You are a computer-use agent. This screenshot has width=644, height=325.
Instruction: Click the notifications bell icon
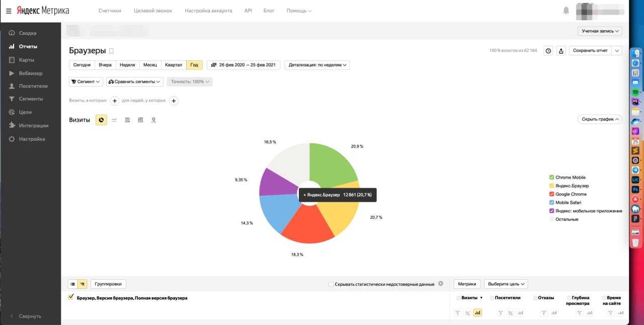tap(567, 11)
